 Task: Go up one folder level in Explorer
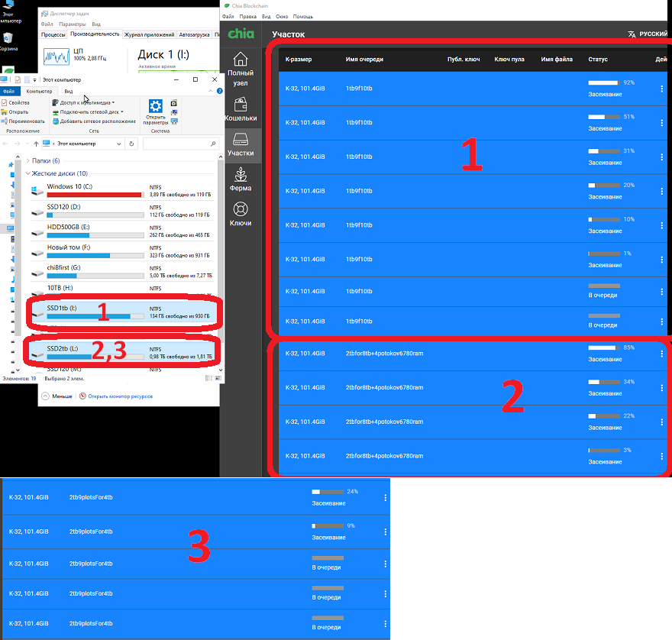click(x=36, y=144)
